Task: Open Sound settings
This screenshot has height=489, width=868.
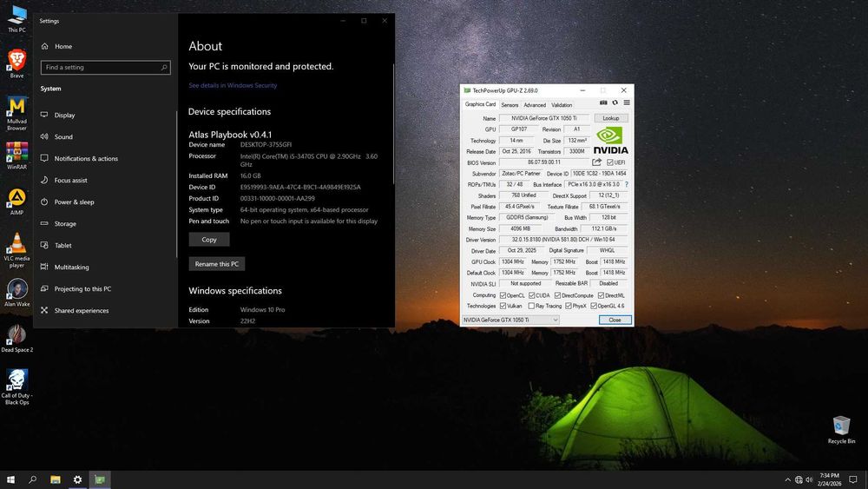Action: (105, 136)
